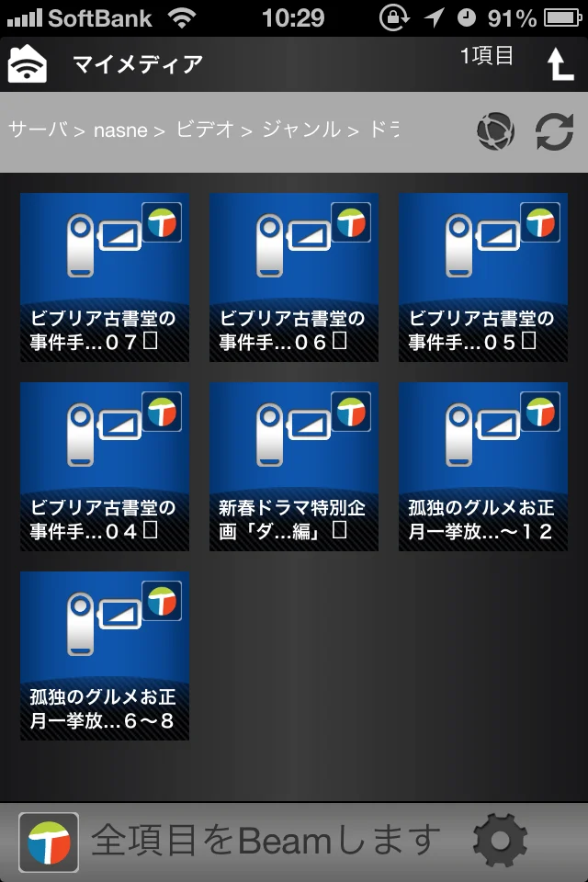Open video ビブリア古書堂の事件手…06

pos(294,277)
